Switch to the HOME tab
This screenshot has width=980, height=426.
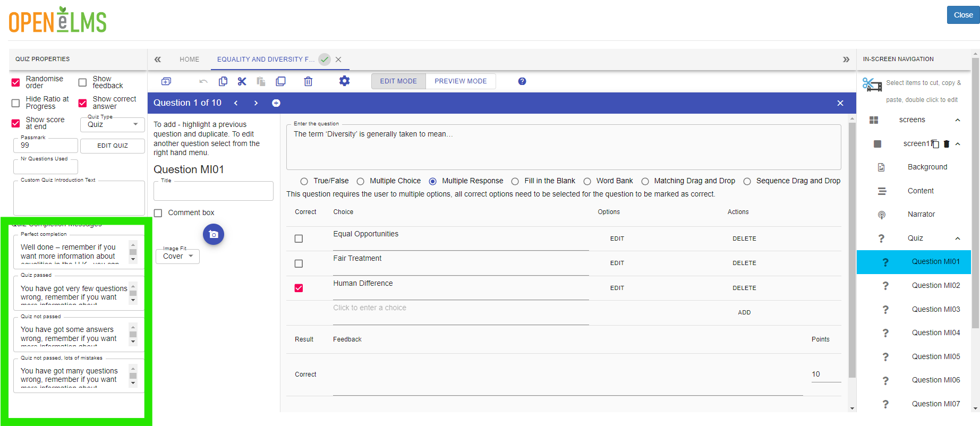pos(190,59)
